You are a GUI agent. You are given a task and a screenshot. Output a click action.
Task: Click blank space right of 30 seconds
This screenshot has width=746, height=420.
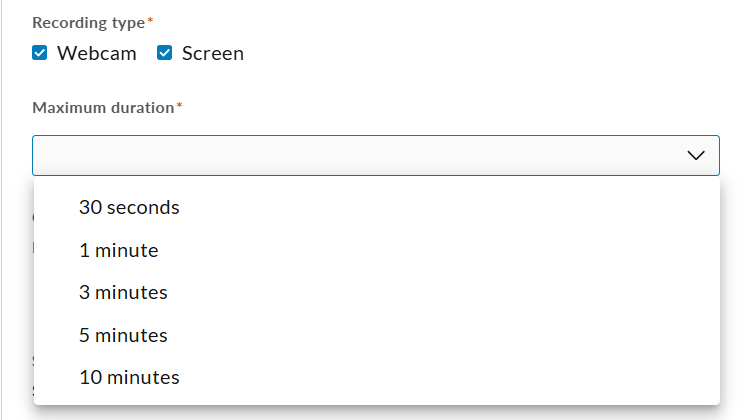pos(447,207)
